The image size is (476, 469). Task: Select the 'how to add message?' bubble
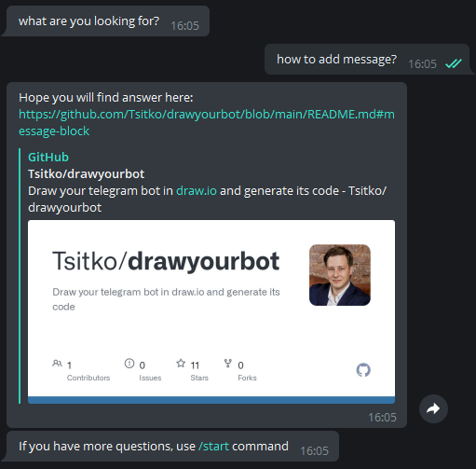[x=367, y=59]
